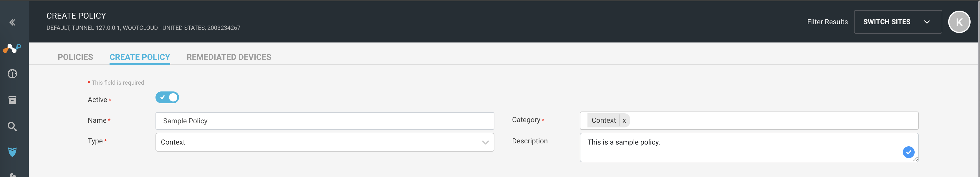The height and width of the screenshot is (177, 980).
Task: Open the dashboard gauge icon in sidebar
Action: pyautogui.click(x=13, y=74)
